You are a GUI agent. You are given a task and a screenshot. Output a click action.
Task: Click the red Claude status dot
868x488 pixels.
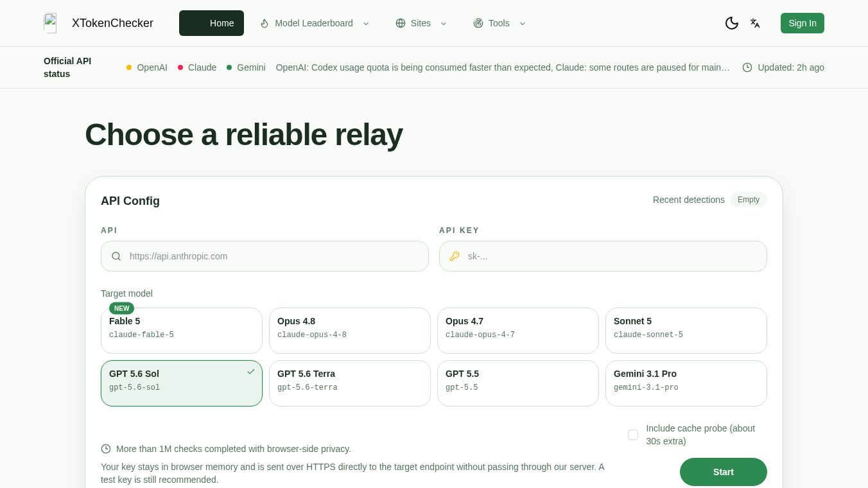coord(180,67)
